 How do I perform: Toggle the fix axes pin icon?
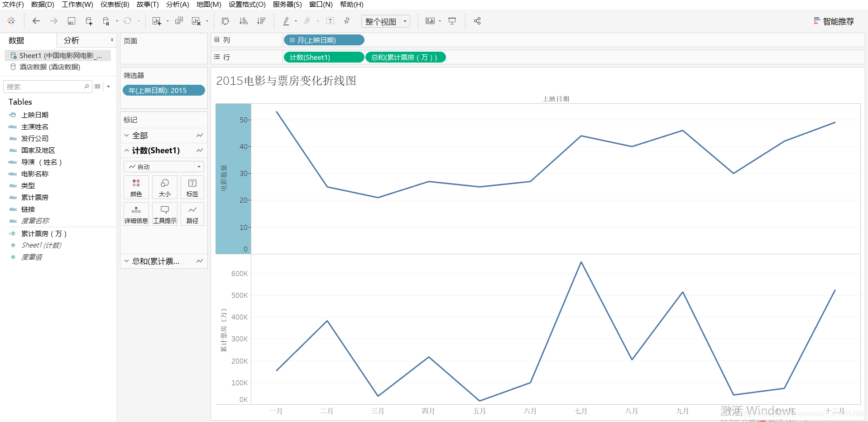tap(346, 21)
